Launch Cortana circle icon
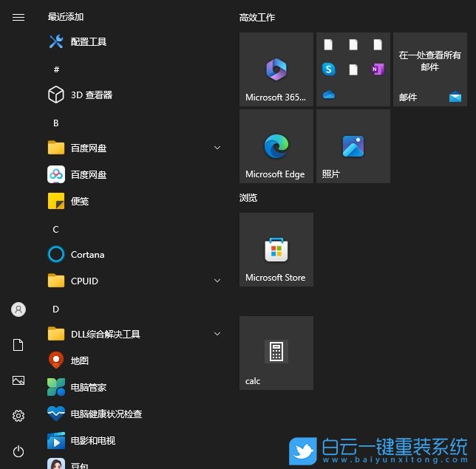Image resolution: width=476 pixels, height=469 pixels. (x=56, y=254)
